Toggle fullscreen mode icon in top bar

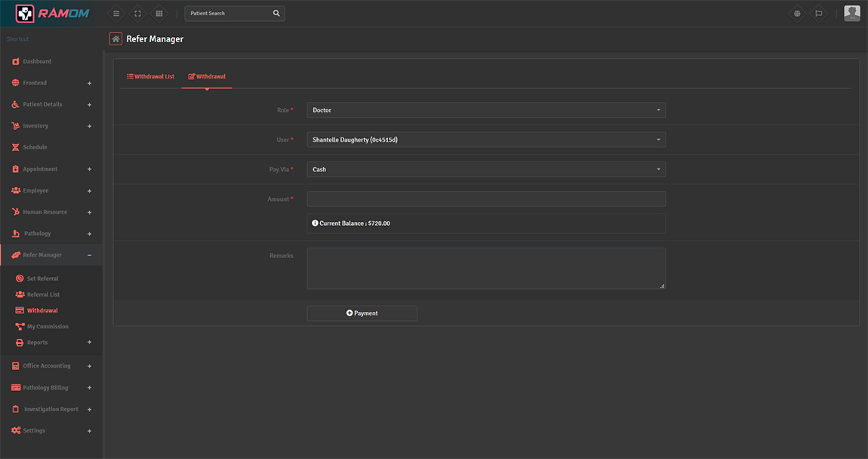[137, 14]
